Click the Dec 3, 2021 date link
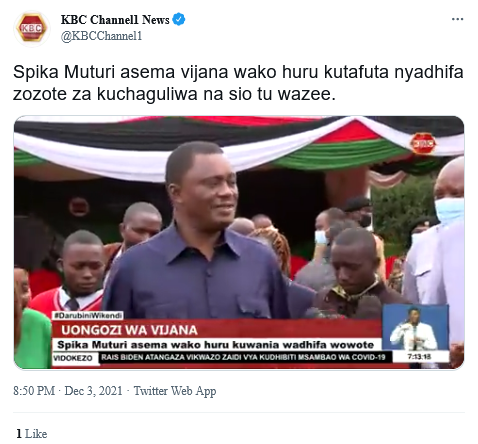The height and width of the screenshot is (444, 478). coord(93,391)
